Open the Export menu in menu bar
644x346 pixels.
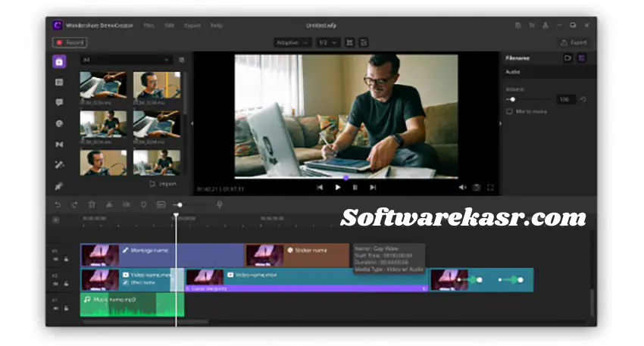pyautogui.click(x=192, y=25)
